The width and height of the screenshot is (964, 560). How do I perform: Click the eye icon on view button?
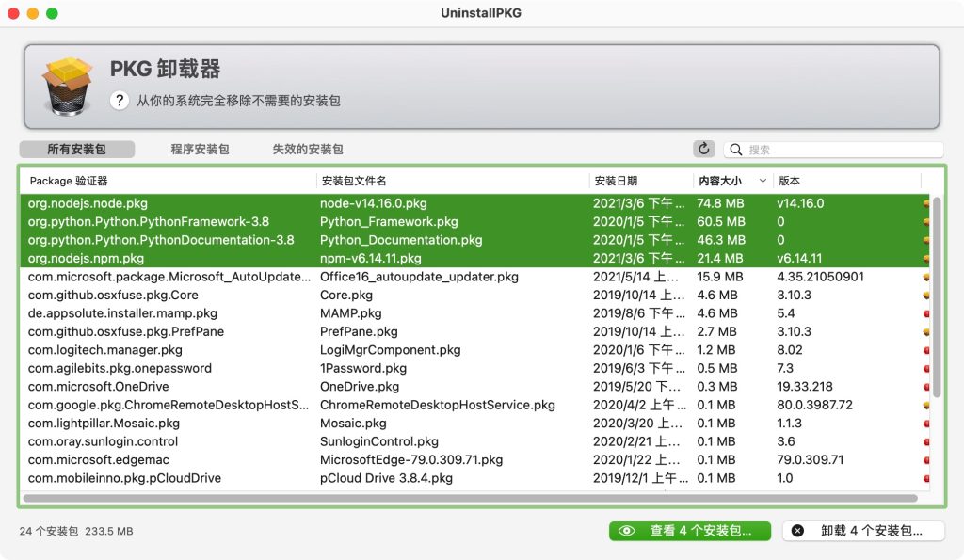click(x=626, y=531)
